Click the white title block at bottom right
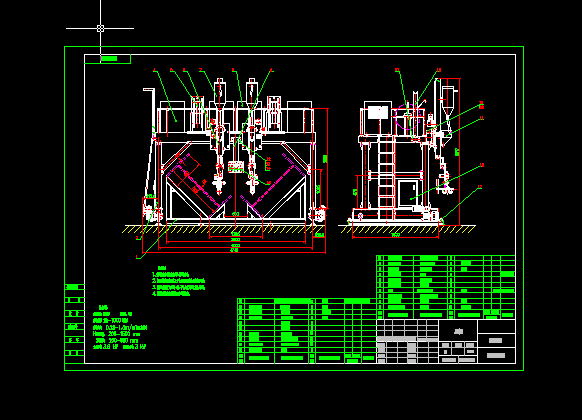 [446, 341]
